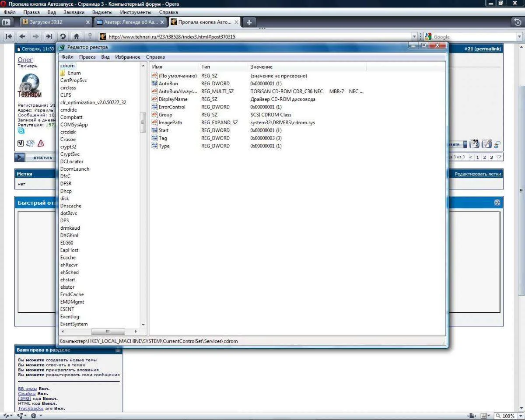Click the Редактировать метки link
This screenshot has height=420, width=525.
click(x=478, y=174)
